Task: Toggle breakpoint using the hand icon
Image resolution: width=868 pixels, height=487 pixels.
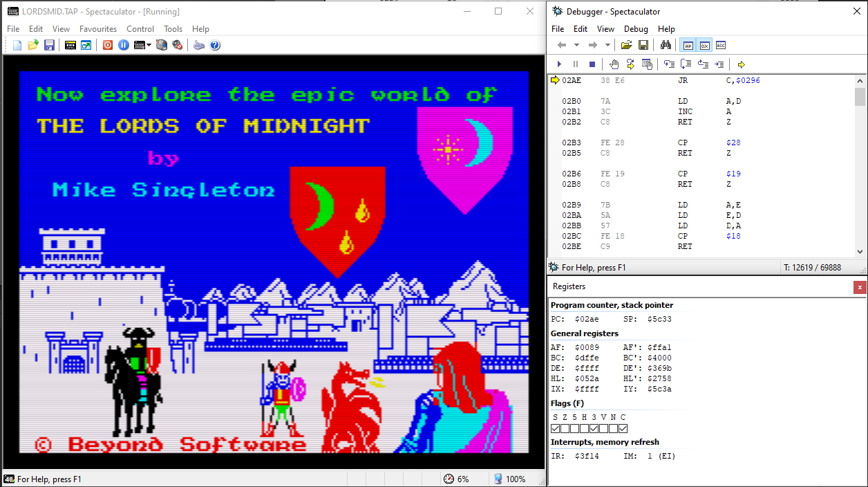Action: pyautogui.click(x=614, y=64)
